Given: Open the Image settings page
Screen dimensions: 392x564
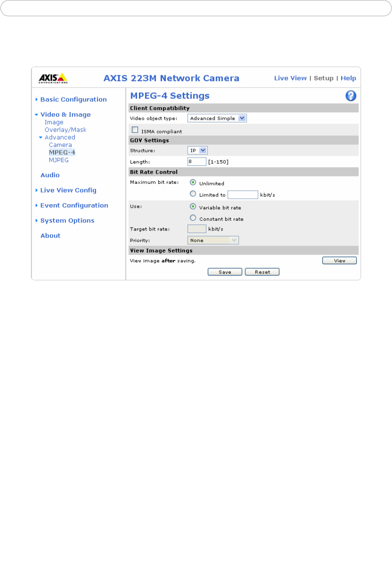Looking at the screenshot, I should point(54,122).
